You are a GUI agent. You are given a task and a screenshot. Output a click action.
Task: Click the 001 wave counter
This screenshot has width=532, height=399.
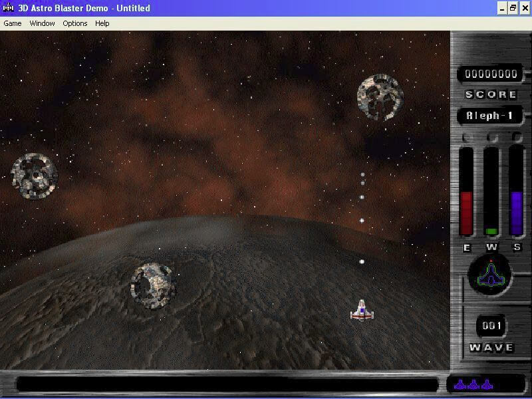point(491,326)
